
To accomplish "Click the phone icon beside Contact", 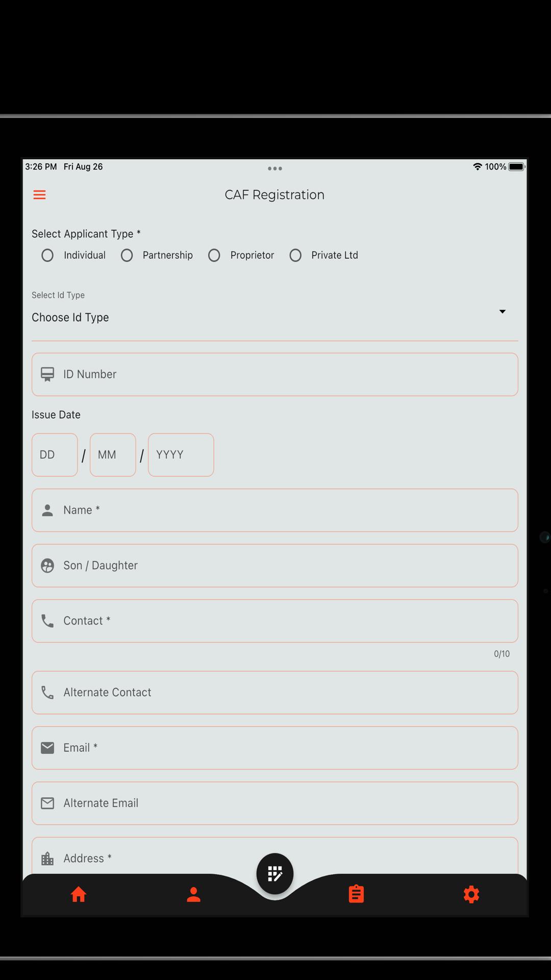I will tap(47, 621).
